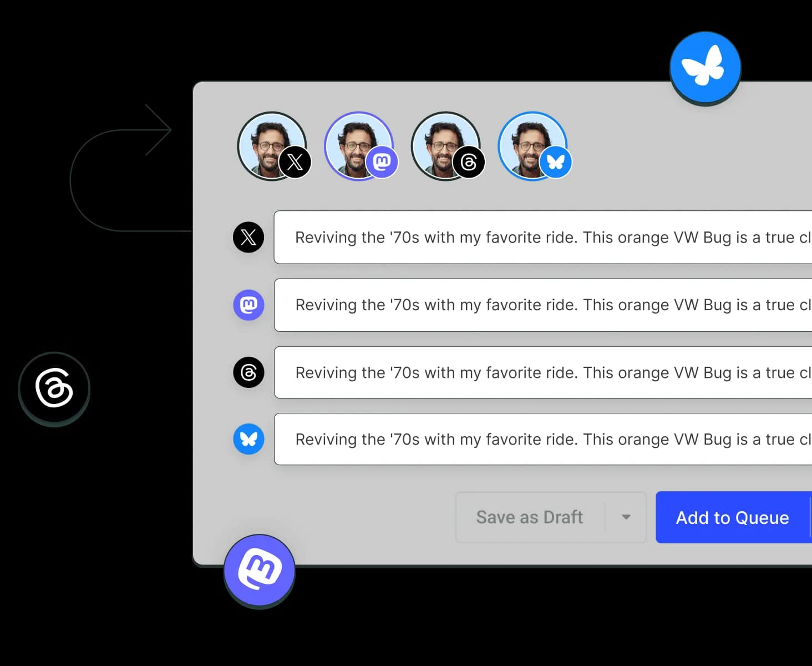
Task: Select the Bluesky butterfly icon beside the fourth post
Action: [248, 439]
